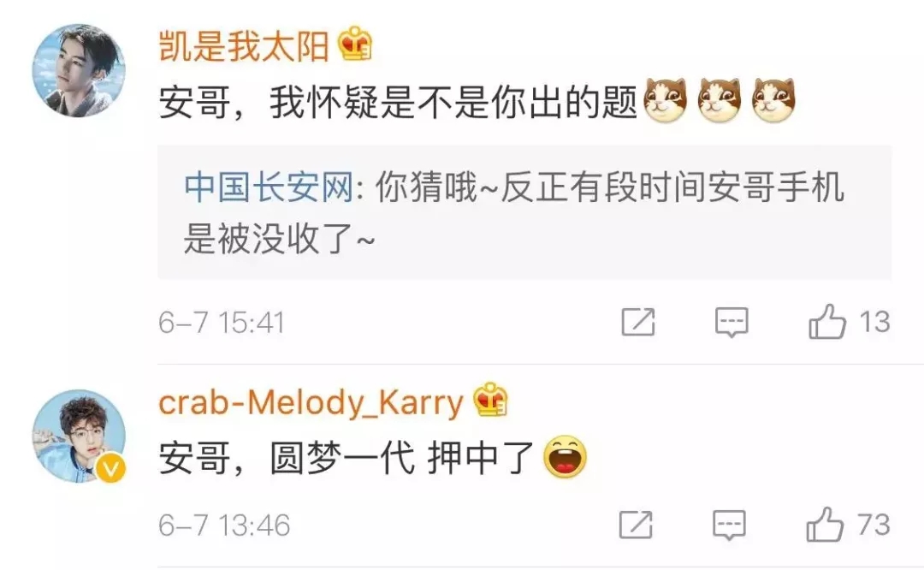The height and width of the screenshot is (570, 924).
Task: Click the crown badge beside crab-Melody_Karry
Action: [491, 400]
